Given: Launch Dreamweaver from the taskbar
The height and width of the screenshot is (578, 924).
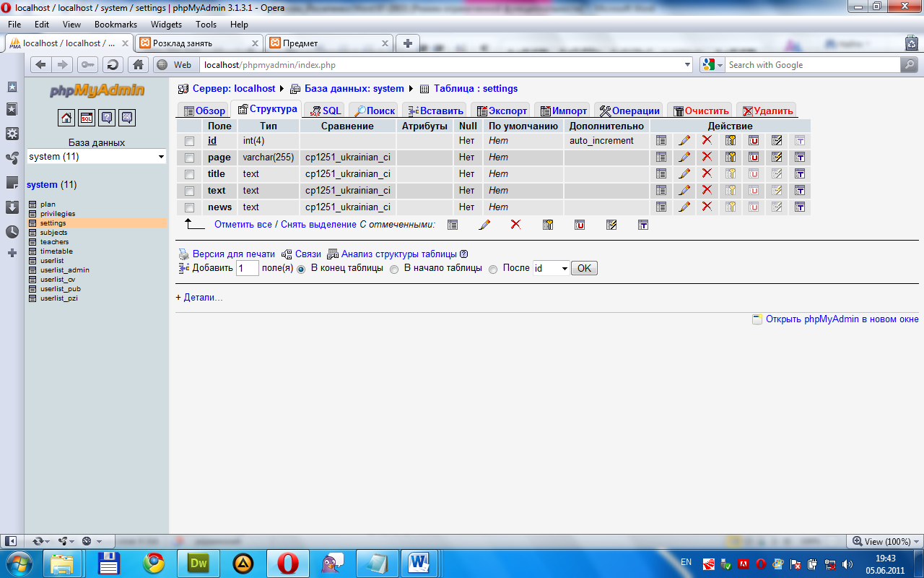Looking at the screenshot, I should (x=197, y=562).
